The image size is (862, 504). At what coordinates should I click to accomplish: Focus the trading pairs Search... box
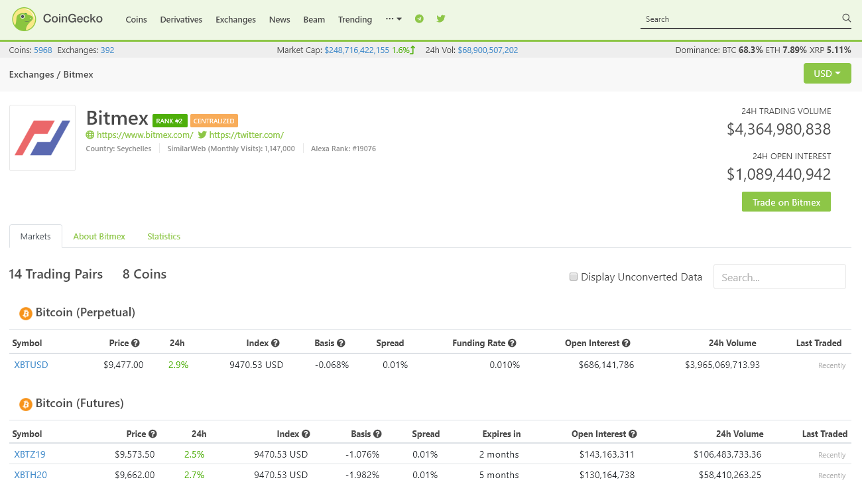780,277
